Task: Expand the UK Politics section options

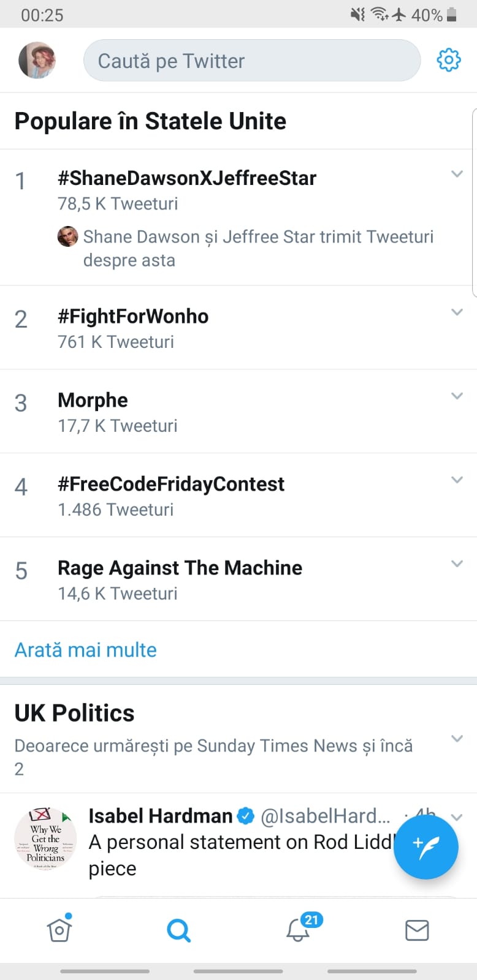Action: pos(457,739)
